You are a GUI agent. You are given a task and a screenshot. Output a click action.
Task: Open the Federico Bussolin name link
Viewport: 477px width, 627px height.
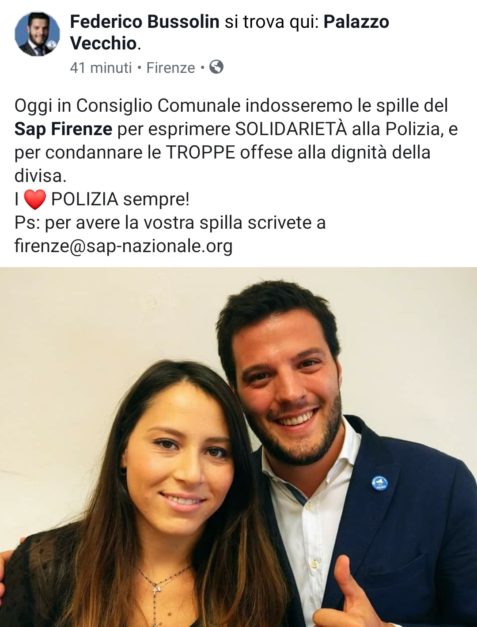point(144,22)
